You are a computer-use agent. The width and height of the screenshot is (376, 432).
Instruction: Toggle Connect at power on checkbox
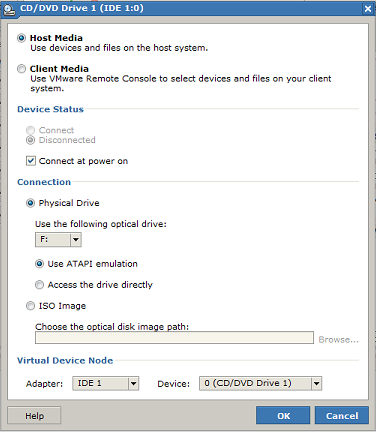pos(31,161)
